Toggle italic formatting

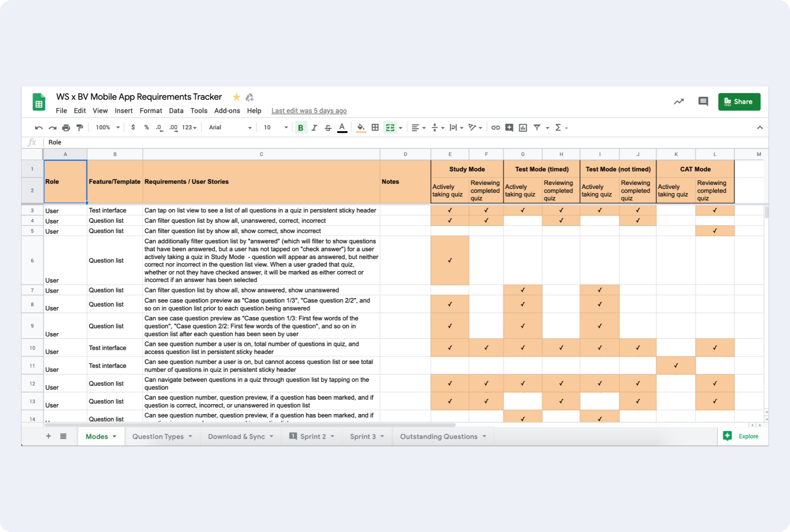tap(314, 127)
